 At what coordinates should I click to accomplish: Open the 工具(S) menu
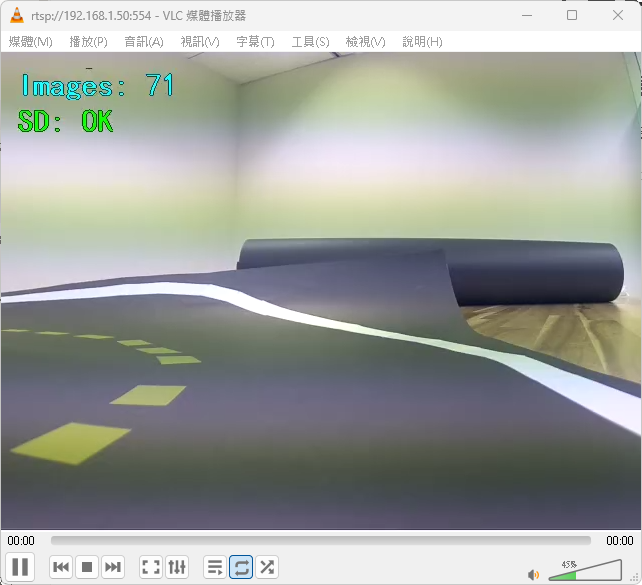[310, 42]
